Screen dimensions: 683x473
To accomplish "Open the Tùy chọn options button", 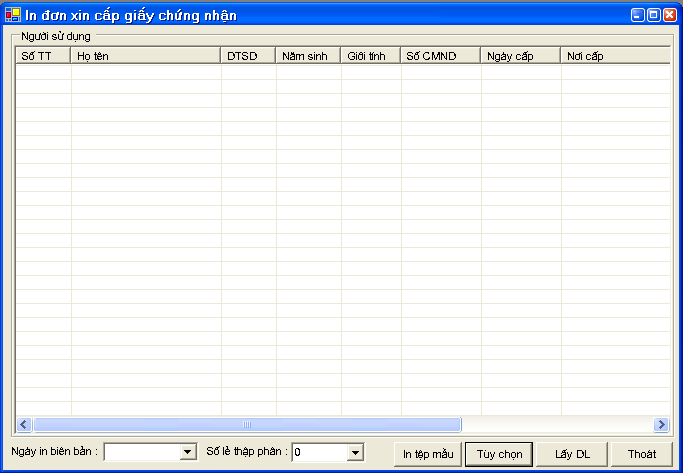I will (499, 454).
